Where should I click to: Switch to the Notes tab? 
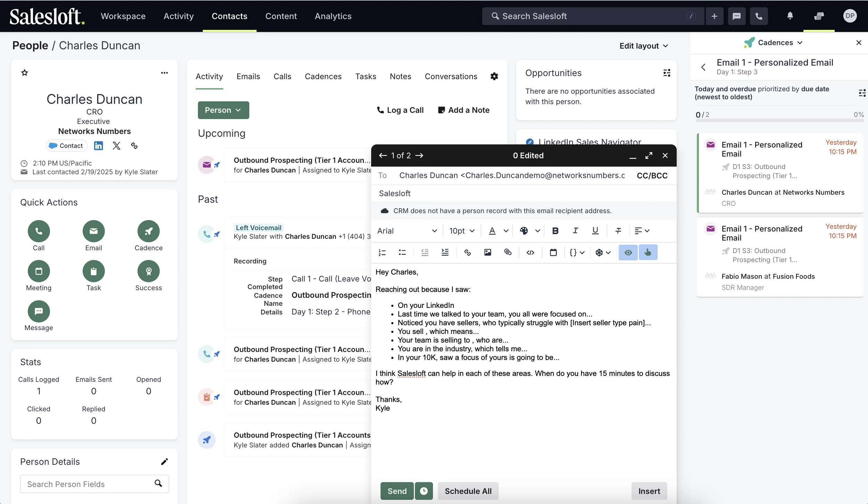pos(400,76)
